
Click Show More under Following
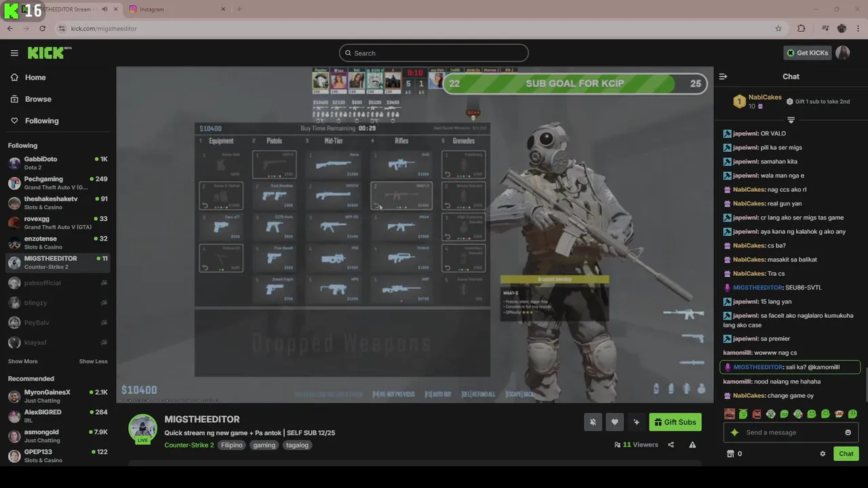click(x=23, y=361)
